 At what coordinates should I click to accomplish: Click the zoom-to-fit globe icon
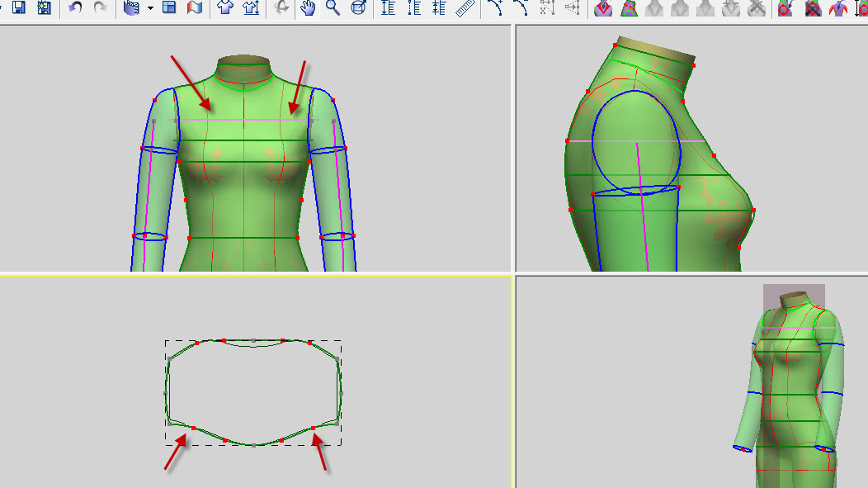pos(359,7)
